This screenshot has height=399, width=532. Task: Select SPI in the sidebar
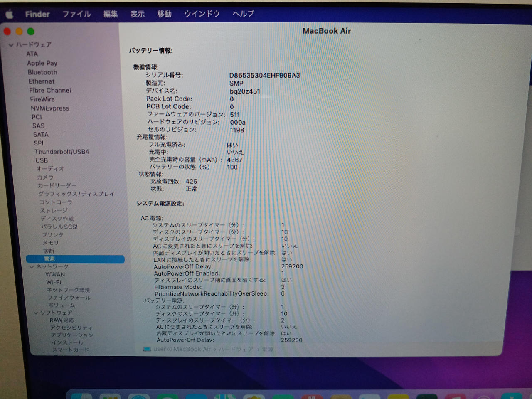point(39,143)
